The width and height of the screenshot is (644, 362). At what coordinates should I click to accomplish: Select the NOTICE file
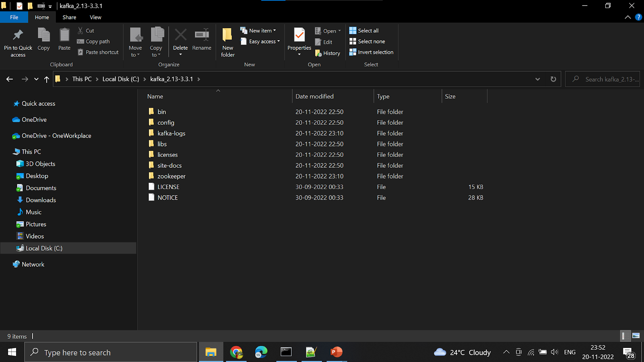(x=167, y=198)
